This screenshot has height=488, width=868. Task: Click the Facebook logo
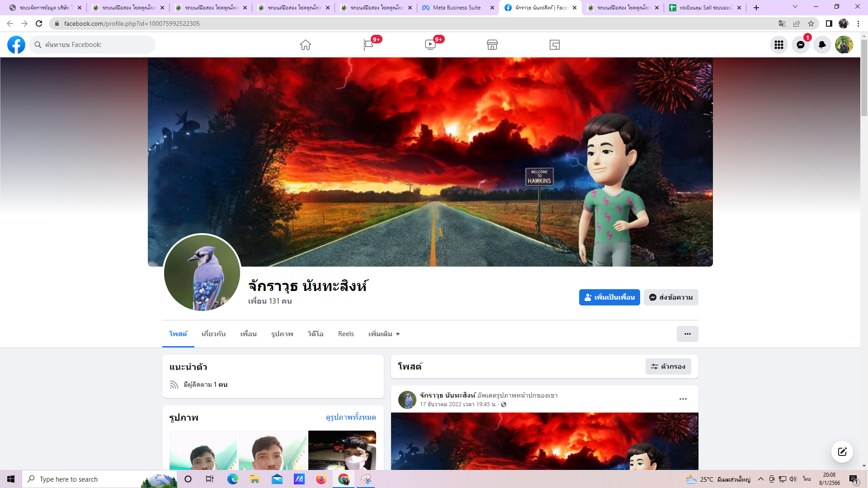point(16,45)
